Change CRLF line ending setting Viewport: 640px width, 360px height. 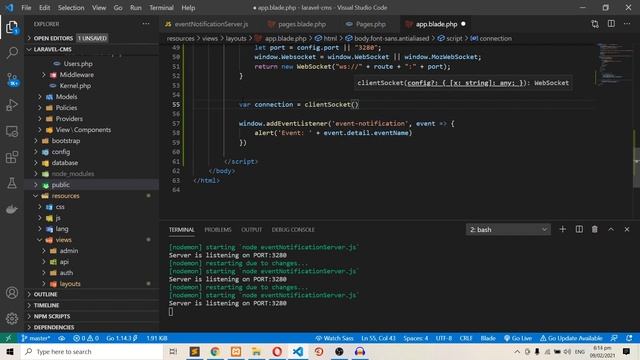466,338
